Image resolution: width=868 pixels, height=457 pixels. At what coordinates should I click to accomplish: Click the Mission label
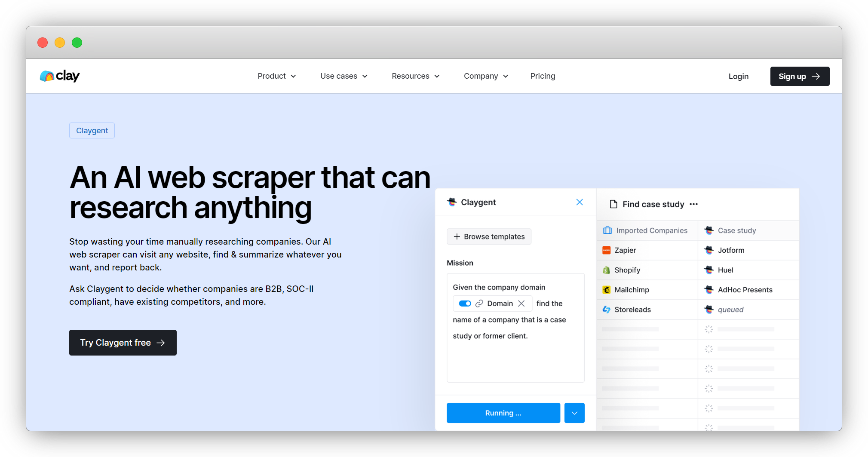pyautogui.click(x=460, y=263)
